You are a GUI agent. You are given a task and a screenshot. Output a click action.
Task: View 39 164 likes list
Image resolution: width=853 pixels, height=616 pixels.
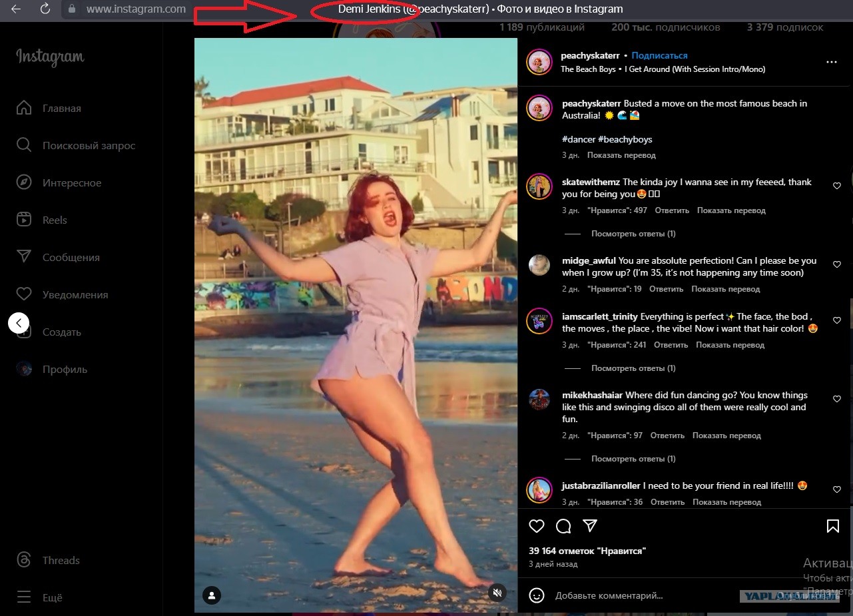click(x=587, y=551)
